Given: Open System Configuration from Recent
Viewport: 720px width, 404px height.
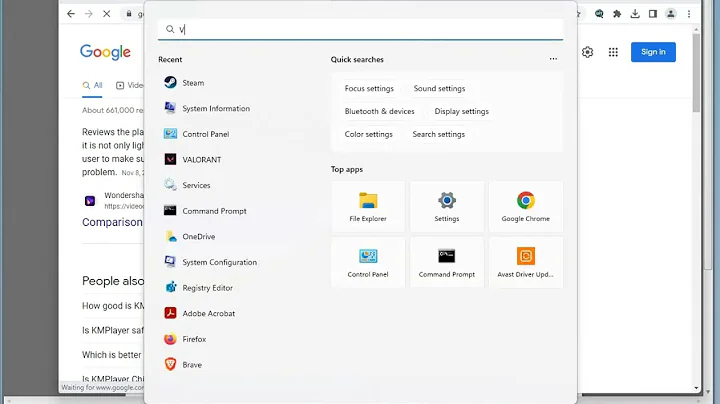Looking at the screenshot, I should click(x=210, y=262).
